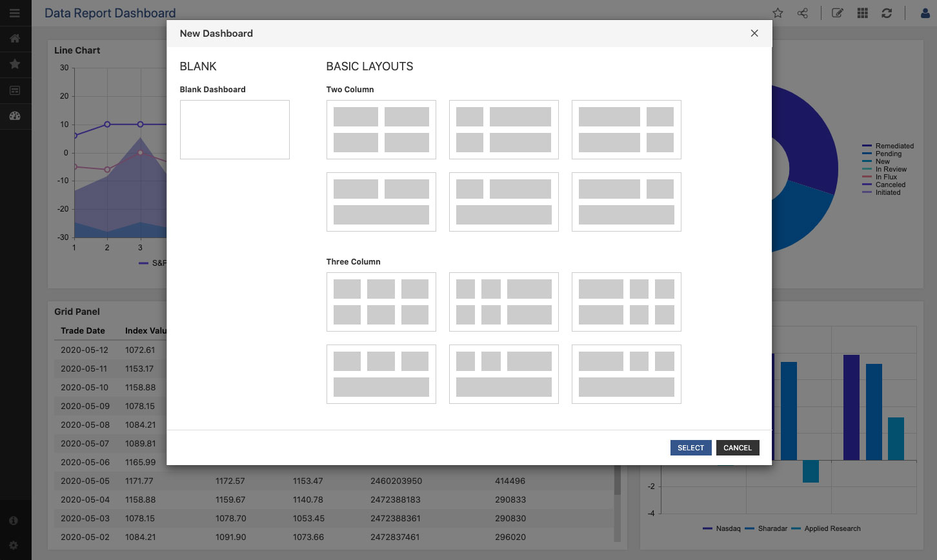Screen dimensions: 937x560
Task: Open the favorites star icon in the sidebar
Action: pos(15,65)
